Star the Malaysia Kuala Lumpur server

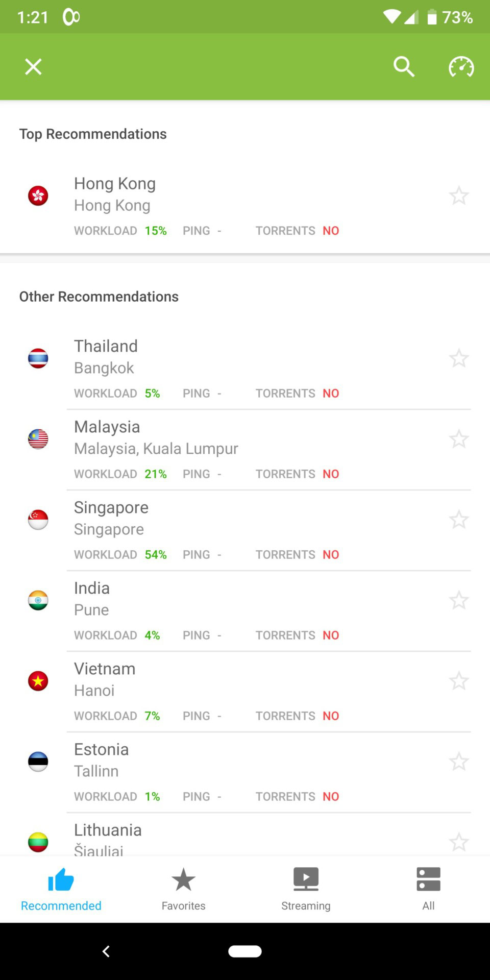(459, 439)
